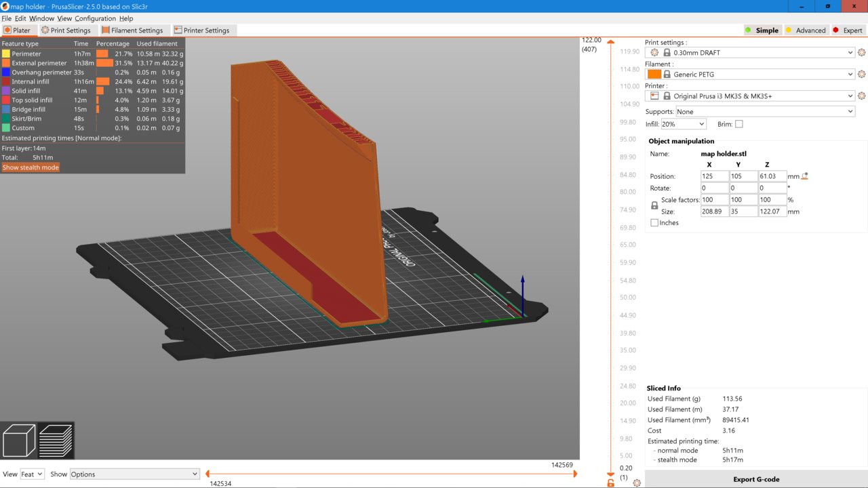The width and height of the screenshot is (868, 488).
Task: Click the left thumb of horizontal move slider
Action: pyautogui.click(x=208, y=474)
